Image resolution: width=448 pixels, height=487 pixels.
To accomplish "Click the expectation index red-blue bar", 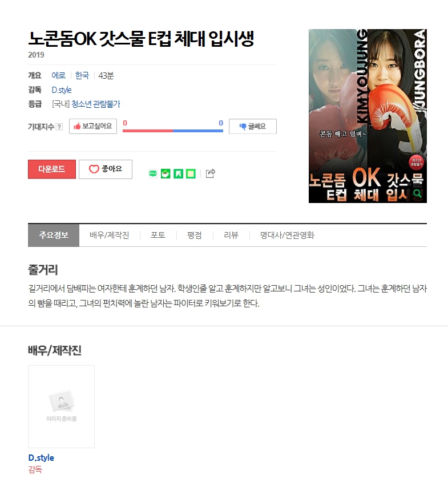I will click(x=173, y=131).
